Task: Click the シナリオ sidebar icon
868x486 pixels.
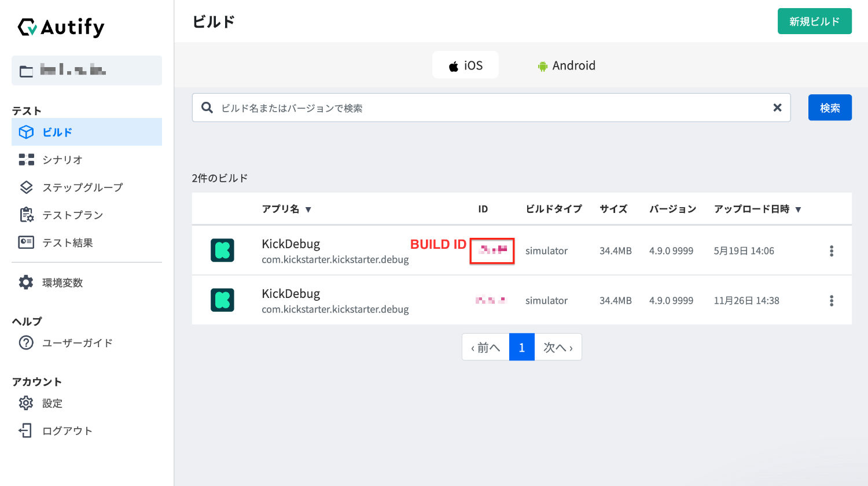Action: [26, 160]
